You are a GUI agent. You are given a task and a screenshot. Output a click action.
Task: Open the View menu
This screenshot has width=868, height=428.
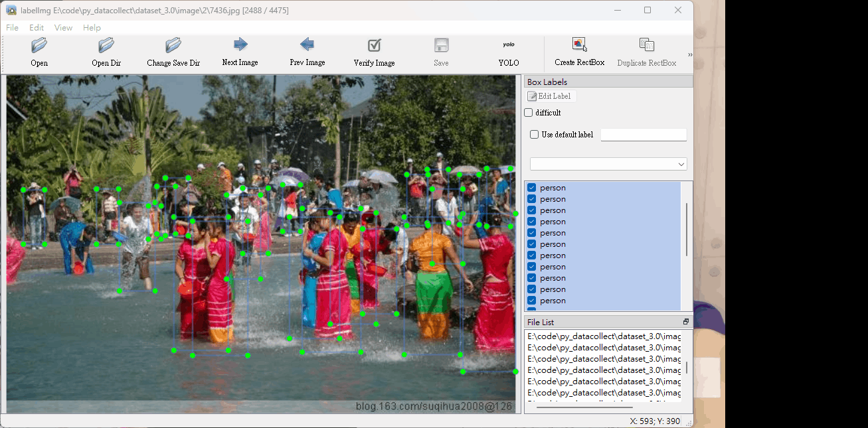(x=63, y=28)
